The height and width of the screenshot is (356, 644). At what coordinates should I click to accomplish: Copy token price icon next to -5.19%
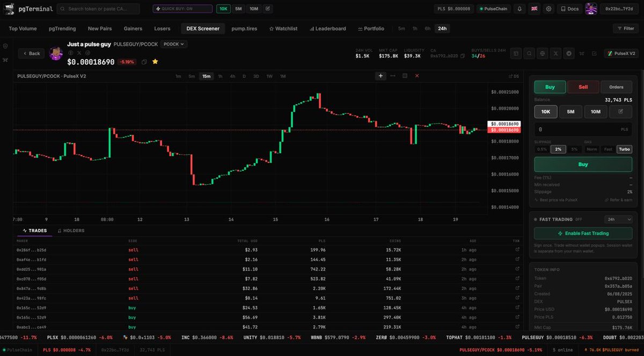[144, 62]
